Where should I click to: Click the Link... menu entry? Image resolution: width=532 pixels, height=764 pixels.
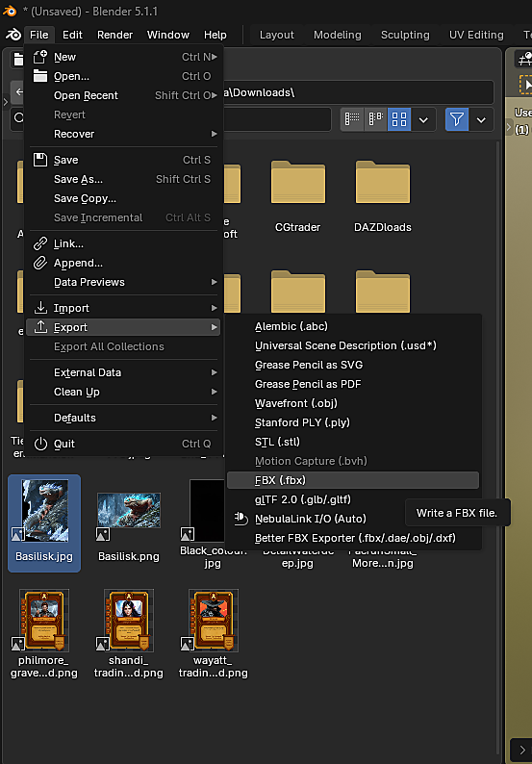[124, 243]
